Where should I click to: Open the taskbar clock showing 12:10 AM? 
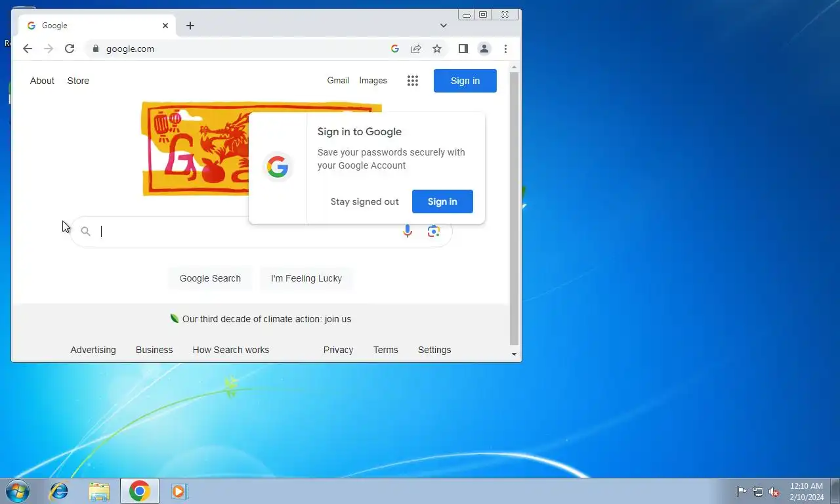tap(806, 492)
